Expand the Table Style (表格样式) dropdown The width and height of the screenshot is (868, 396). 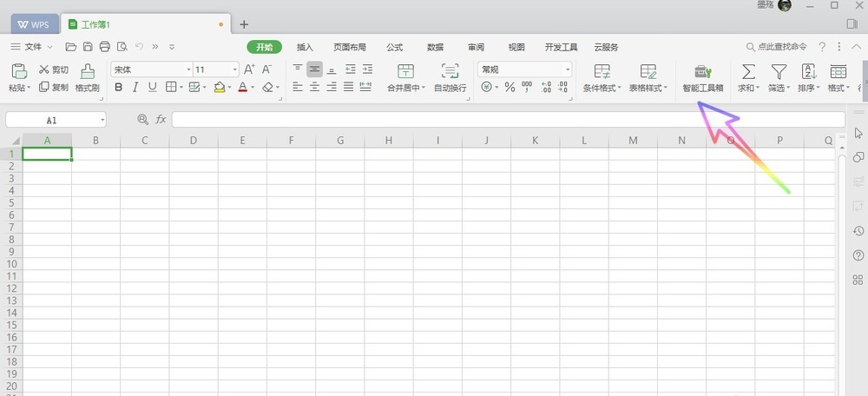[x=666, y=88]
